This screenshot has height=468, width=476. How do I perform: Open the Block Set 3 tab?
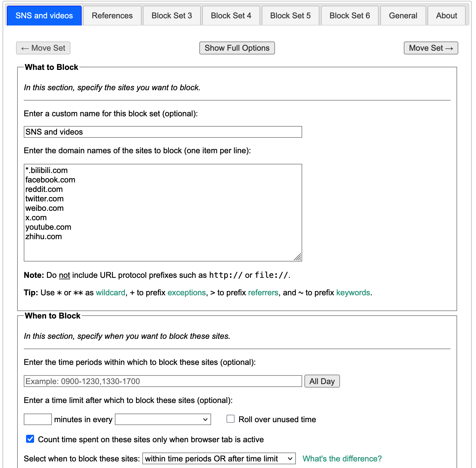pyautogui.click(x=172, y=16)
